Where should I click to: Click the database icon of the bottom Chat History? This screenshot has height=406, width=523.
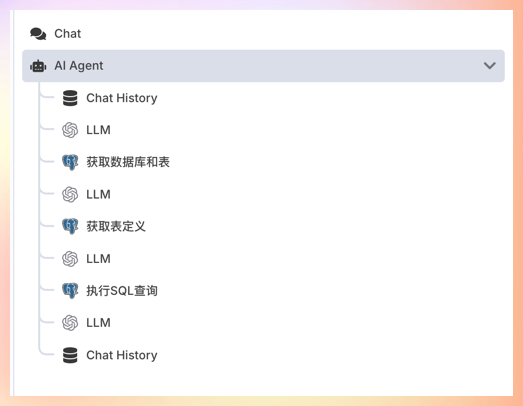(70, 355)
